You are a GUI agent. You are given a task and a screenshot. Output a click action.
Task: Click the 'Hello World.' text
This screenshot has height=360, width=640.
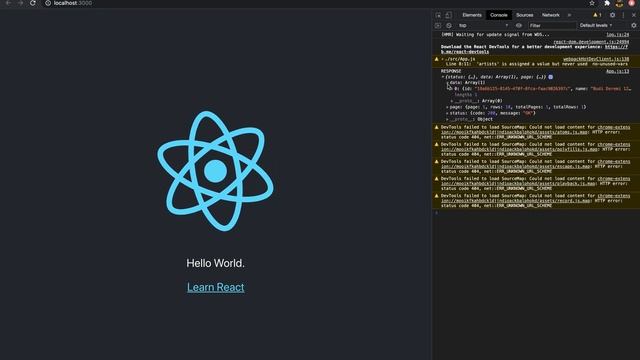[x=216, y=263]
